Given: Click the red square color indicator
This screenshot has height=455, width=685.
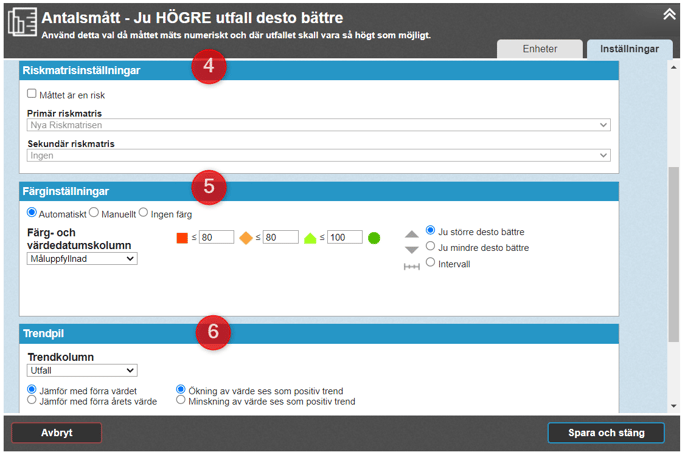Looking at the screenshot, I should click(182, 238).
